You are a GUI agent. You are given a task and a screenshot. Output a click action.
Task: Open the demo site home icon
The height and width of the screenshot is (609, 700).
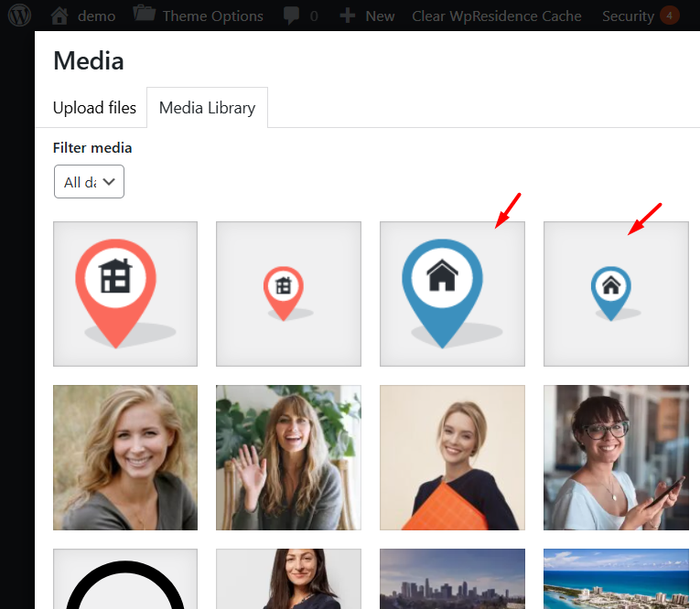(59, 16)
